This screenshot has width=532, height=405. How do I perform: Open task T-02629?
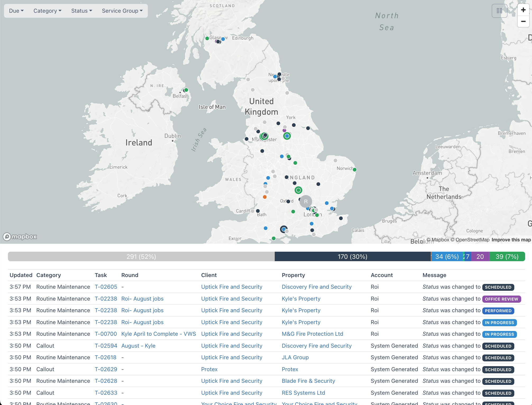[106, 369]
